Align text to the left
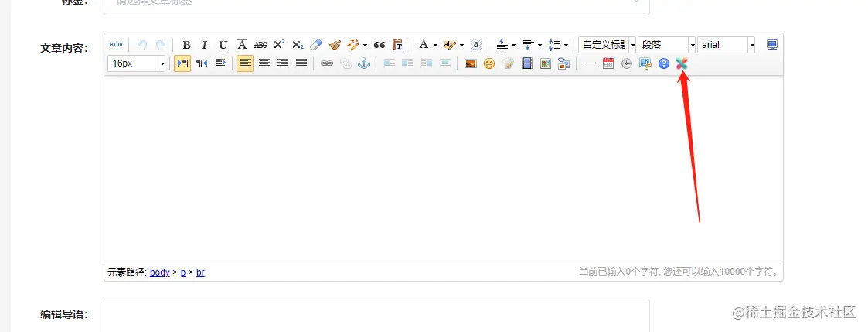The height and width of the screenshot is (332, 868). pos(245,63)
